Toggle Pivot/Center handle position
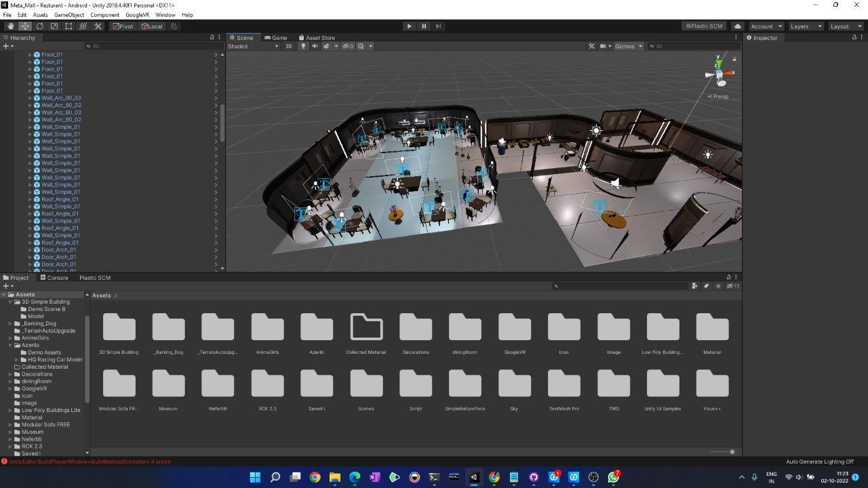 point(123,26)
